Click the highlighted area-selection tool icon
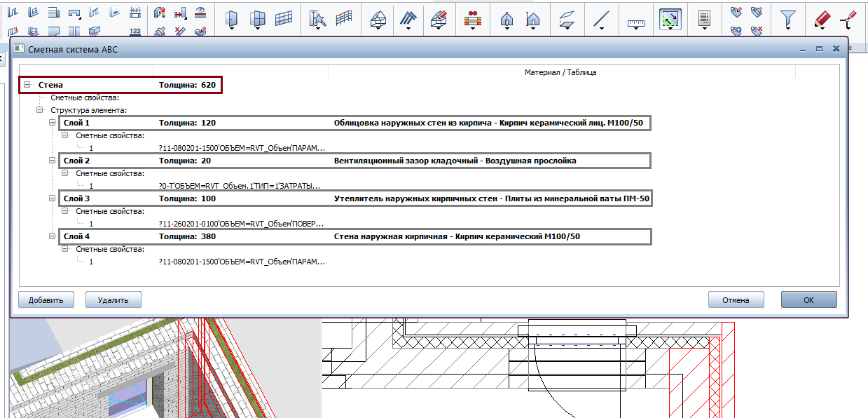 tap(670, 19)
